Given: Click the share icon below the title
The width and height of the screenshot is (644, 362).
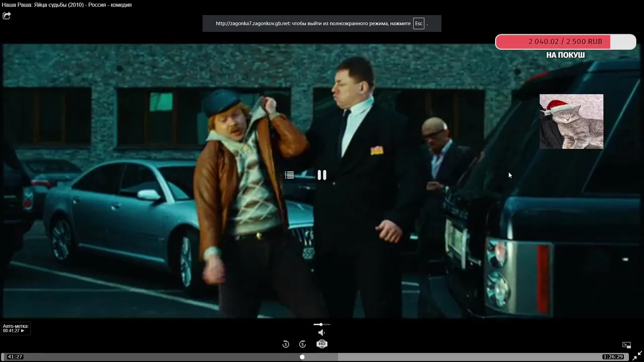Looking at the screenshot, I should point(7,16).
